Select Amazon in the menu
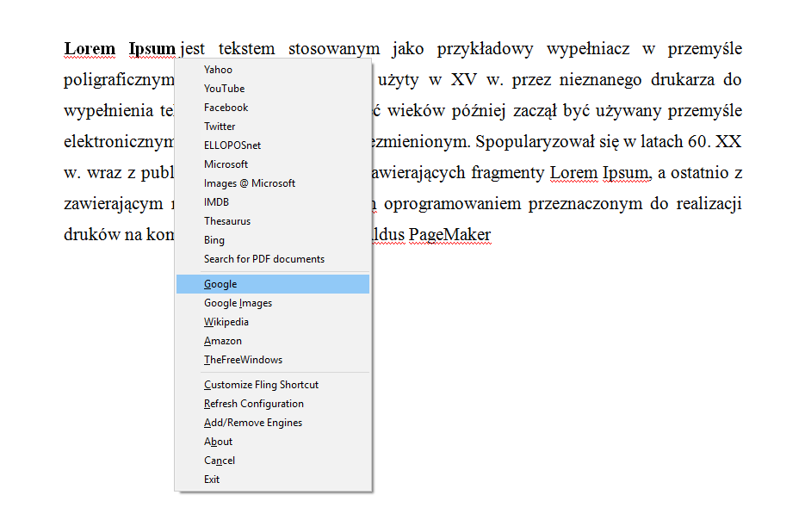Image resolution: width=805 pixels, height=532 pixels. pyautogui.click(x=273, y=341)
